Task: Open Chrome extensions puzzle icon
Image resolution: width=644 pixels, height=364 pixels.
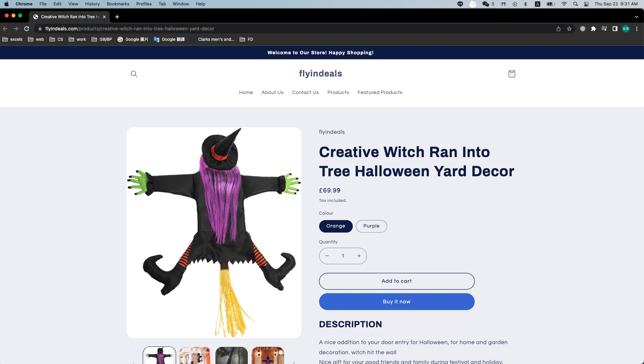Action: pyautogui.click(x=594, y=29)
